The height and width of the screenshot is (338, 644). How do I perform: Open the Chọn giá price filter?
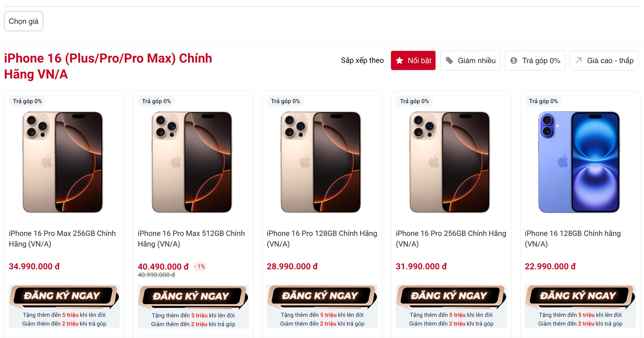(23, 21)
